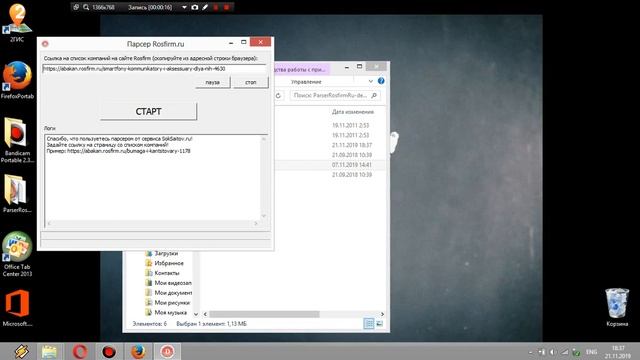
Task: Open the ParserRos... folder on the desktop
Action: (x=17, y=193)
